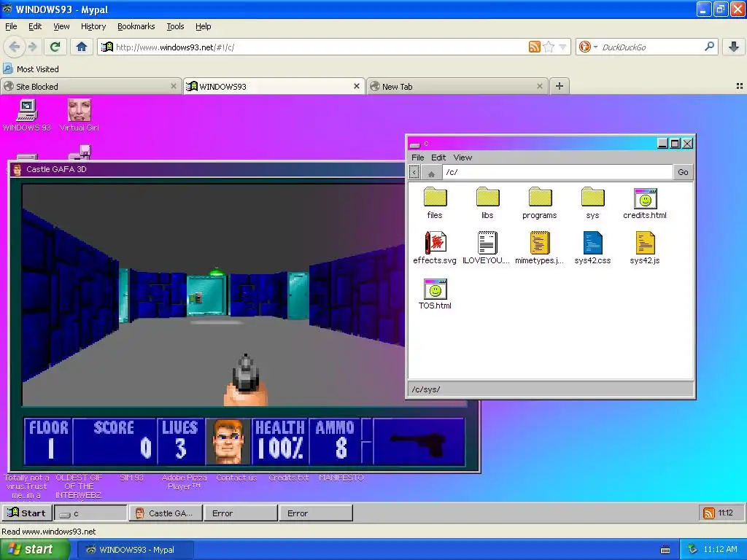Open the browser File menu
Image resolution: width=747 pixels, height=560 pixels.
[11, 26]
